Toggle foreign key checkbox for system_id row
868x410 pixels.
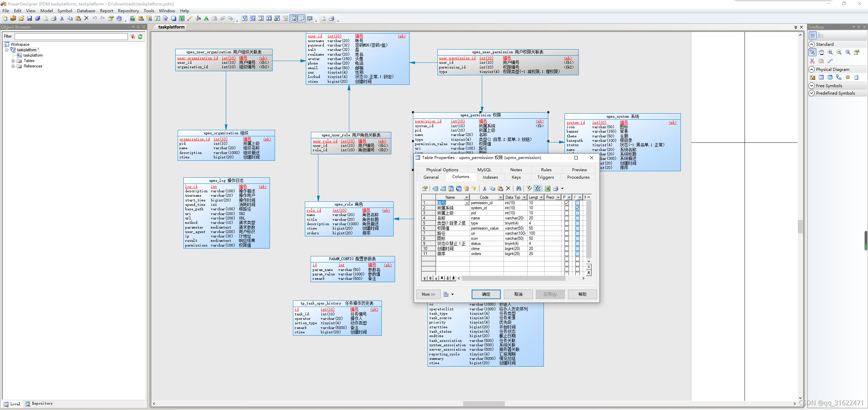(577, 208)
